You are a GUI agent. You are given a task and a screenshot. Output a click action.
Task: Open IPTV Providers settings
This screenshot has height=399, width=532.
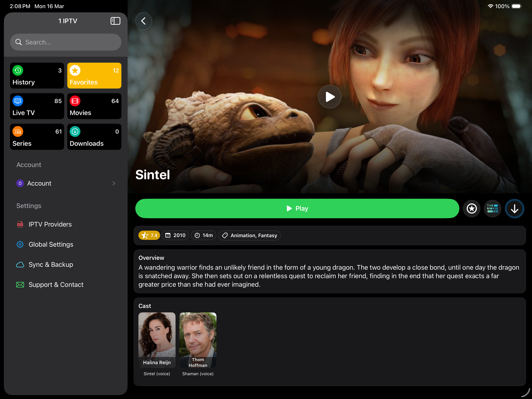[x=66, y=224]
